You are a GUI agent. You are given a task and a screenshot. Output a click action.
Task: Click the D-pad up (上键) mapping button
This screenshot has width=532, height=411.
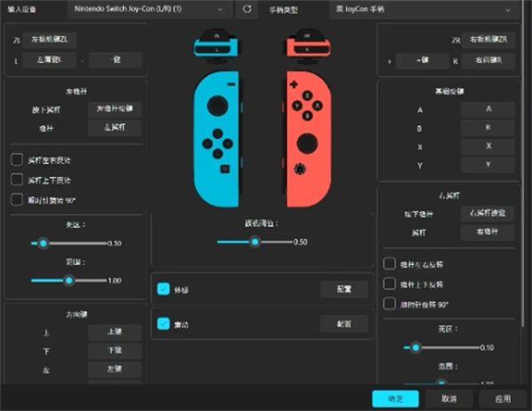tap(114, 332)
